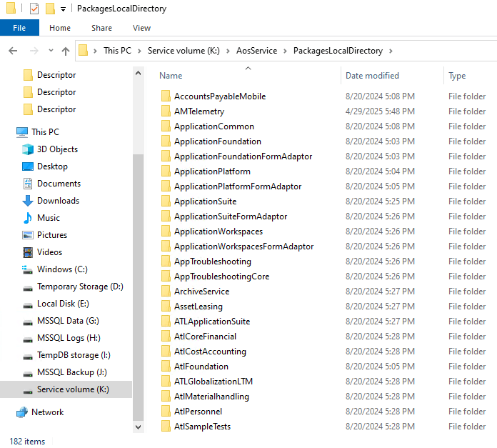Click the Properties quick access icon
This screenshot has width=497, height=448.
point(34,9)
